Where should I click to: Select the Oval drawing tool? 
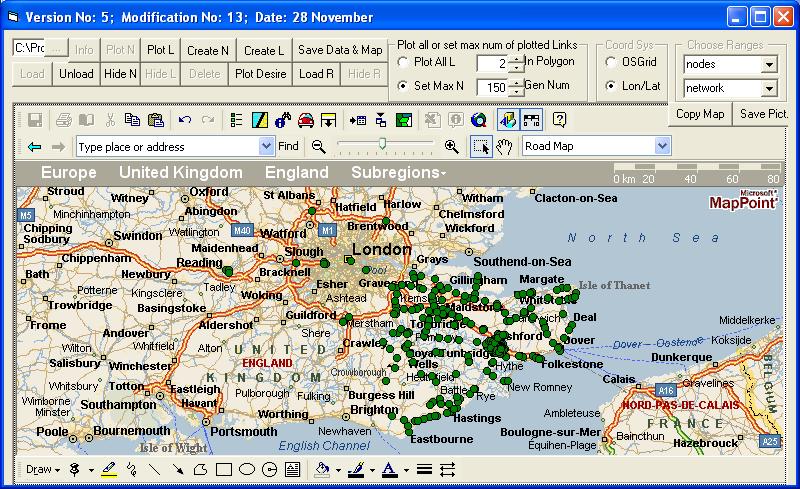pyautogui.click(x=247, y=469)
